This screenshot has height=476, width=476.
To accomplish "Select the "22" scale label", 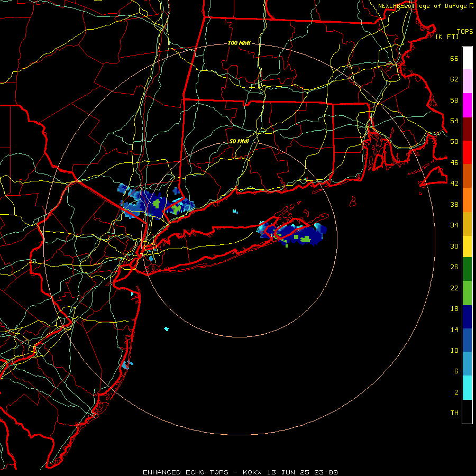I will [x=454, y=288].
